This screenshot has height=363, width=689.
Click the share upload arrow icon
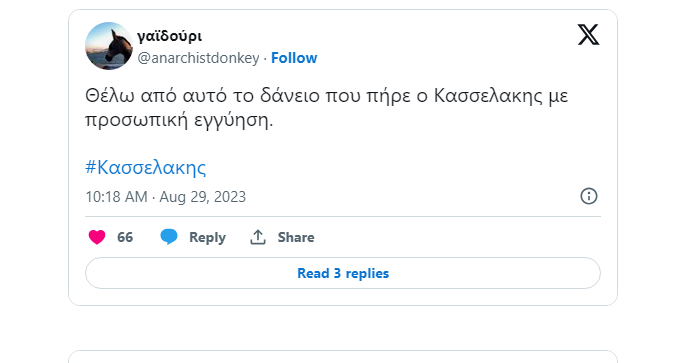point(258,237)
